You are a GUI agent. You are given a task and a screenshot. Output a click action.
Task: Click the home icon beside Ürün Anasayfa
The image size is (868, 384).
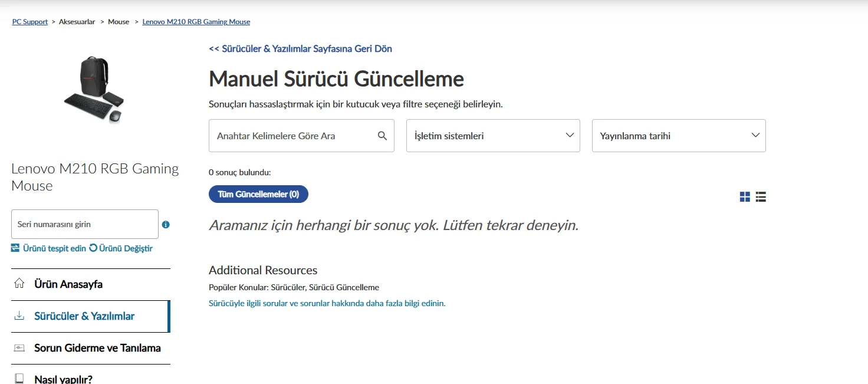pyautogui.click(x=19, y=284)
